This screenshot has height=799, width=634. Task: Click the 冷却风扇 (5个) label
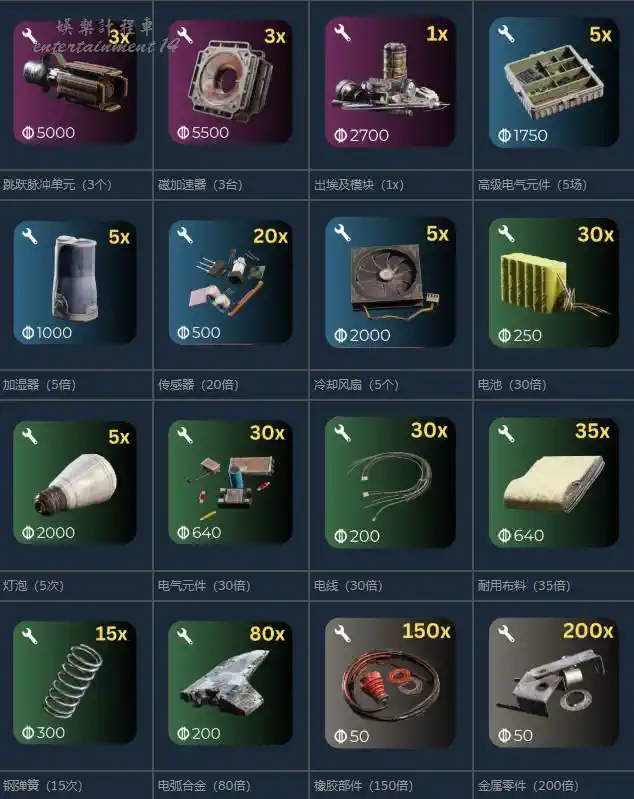pos(356,384)
